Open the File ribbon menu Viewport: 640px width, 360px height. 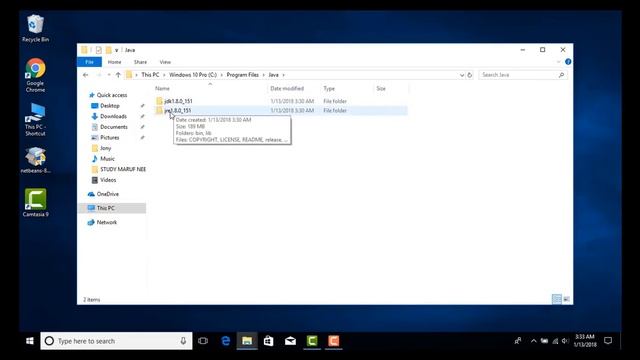[x=89, y=62]
